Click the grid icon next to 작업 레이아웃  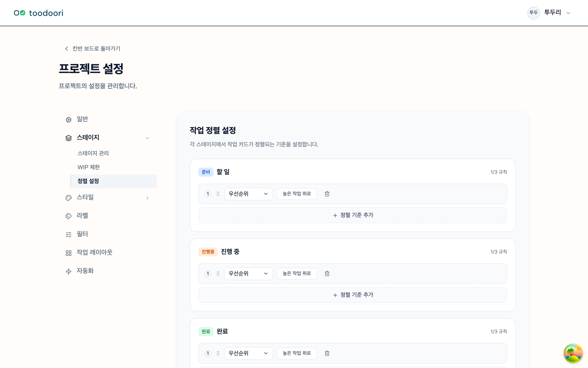69,253
